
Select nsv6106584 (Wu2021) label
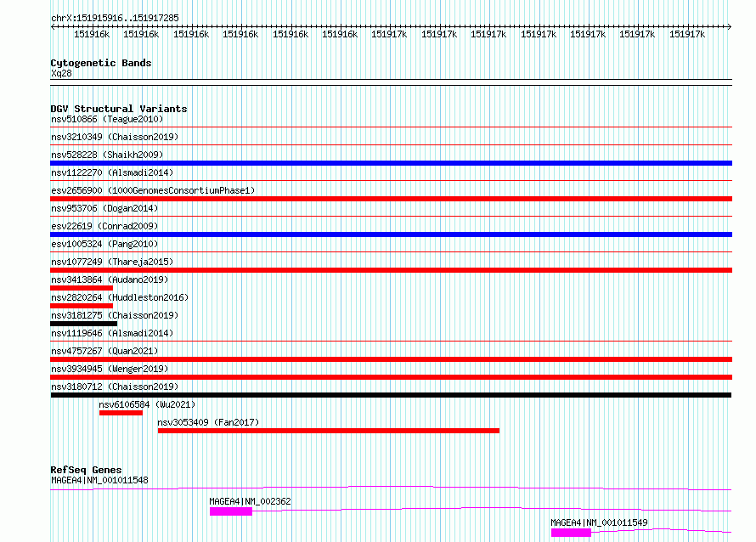(147, 404)
